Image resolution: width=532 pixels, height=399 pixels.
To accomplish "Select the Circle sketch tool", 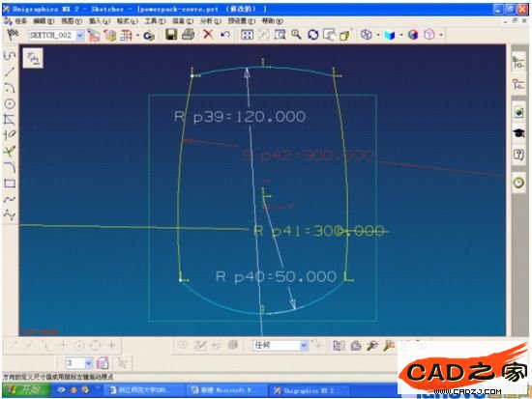I will [10, 103].
